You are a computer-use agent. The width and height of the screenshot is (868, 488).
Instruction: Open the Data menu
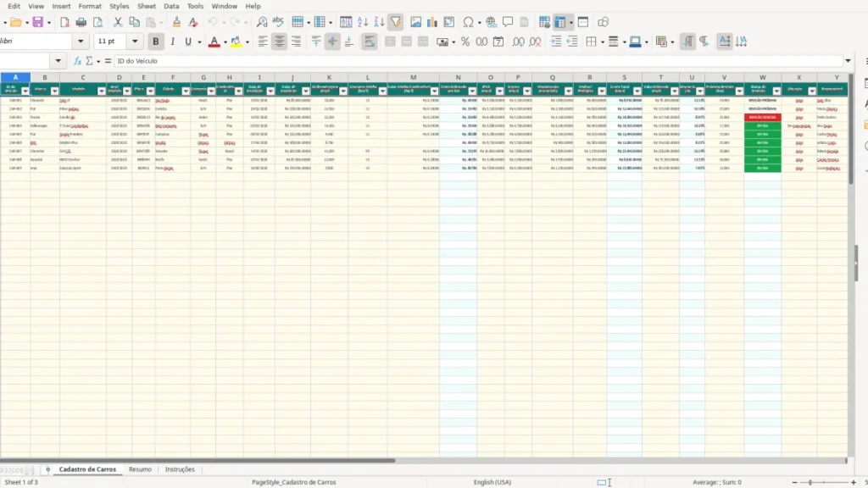pos(171,6)
